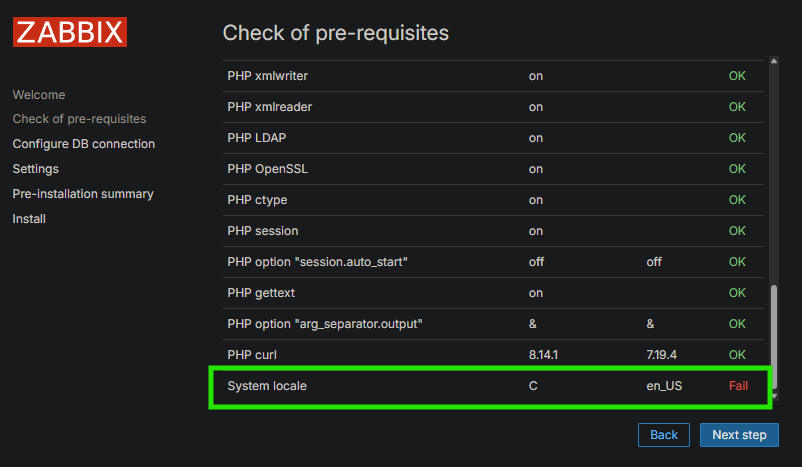Click the PHP OpenSSL row label

pos(267,169)
